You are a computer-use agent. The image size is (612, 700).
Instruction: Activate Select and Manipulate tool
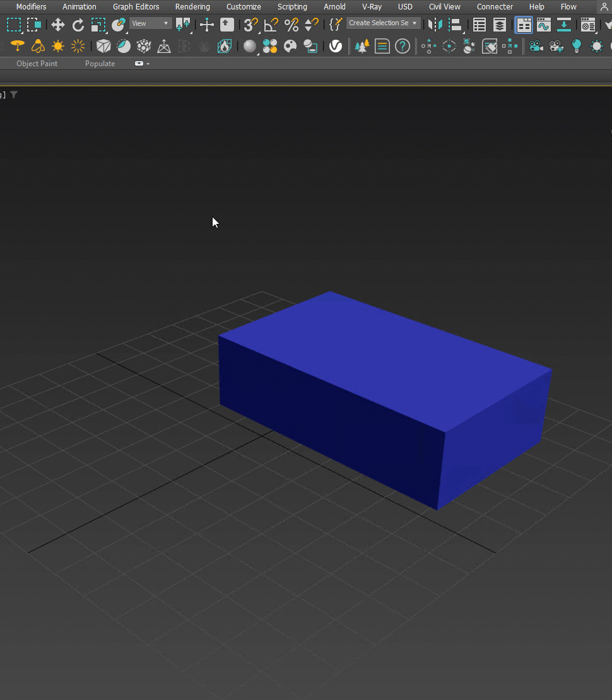[x=207, y=25]
